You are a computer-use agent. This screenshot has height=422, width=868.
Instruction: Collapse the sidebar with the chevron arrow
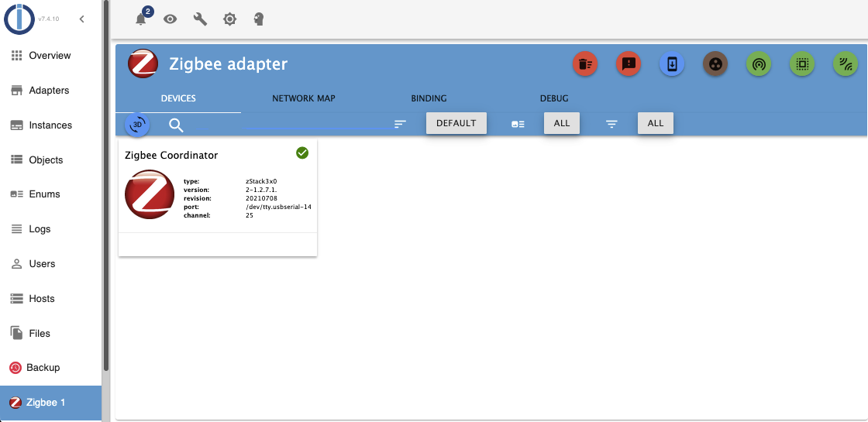[82, 19]
